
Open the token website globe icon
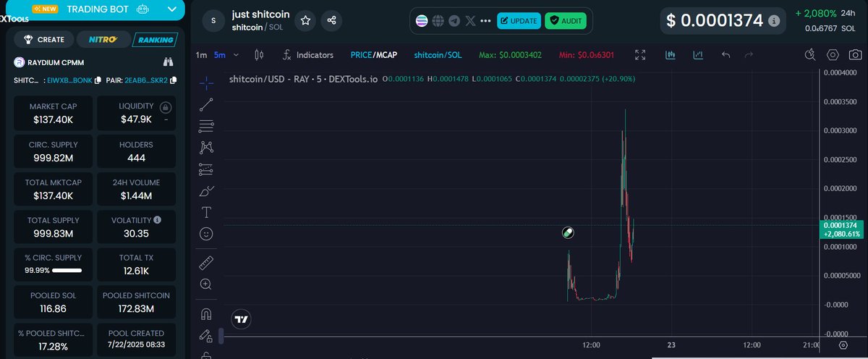pos(438,21)
